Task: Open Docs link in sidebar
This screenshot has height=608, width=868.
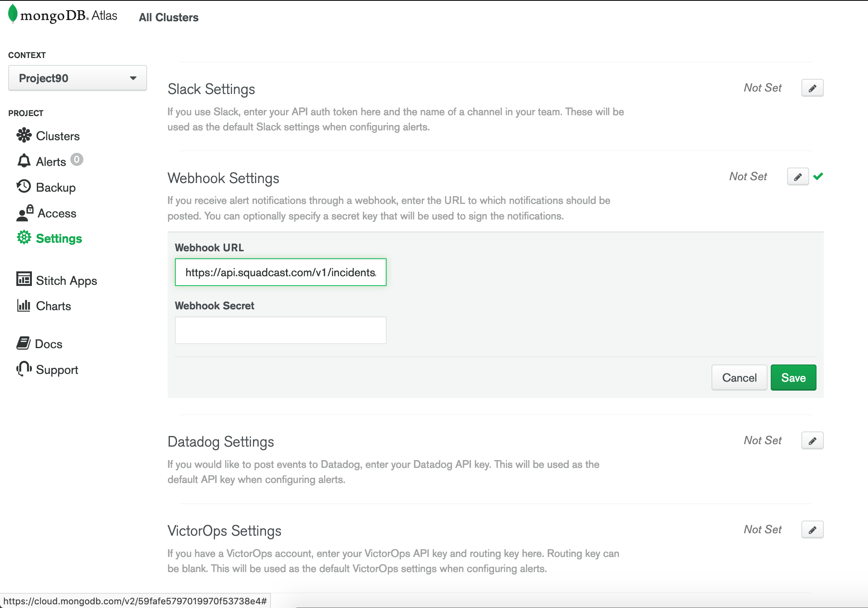Action: pyautogui.click(x=48, y=344)
